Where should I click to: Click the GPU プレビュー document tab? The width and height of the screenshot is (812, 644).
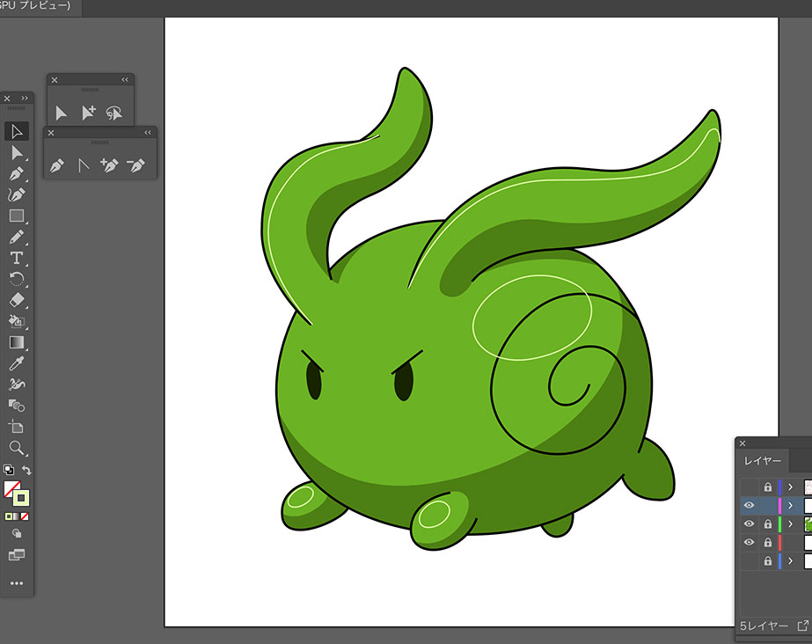pyautogui.click(x=35, y=5)
